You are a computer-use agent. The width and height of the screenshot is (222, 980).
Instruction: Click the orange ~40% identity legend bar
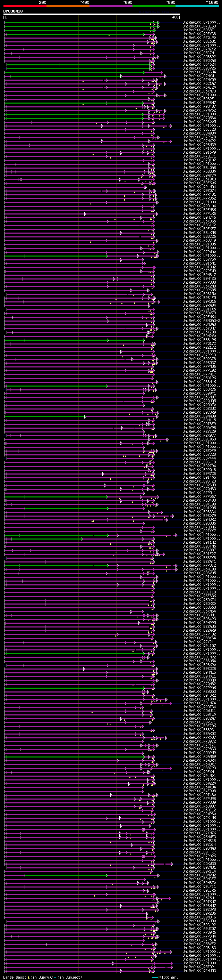tap(68, 6)
